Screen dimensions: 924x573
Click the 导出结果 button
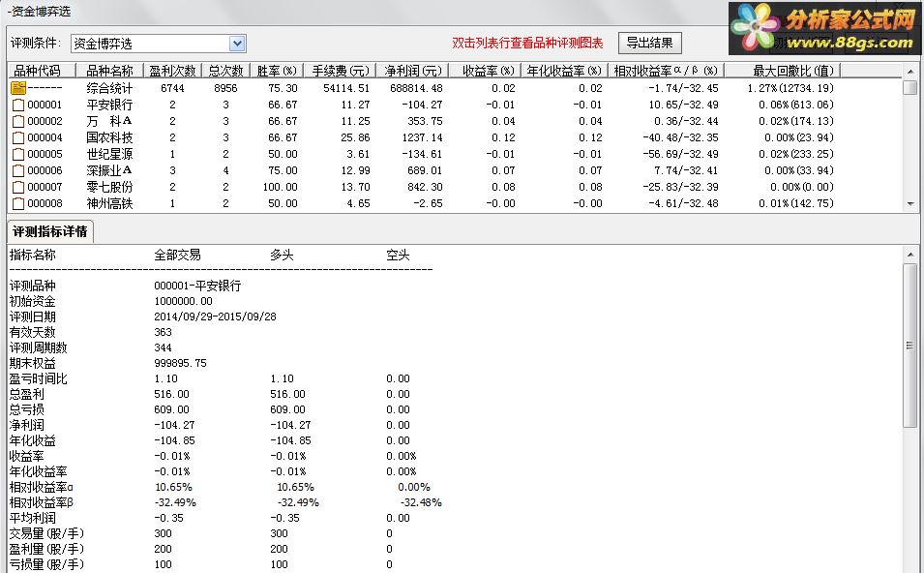(x=649, y=43)
